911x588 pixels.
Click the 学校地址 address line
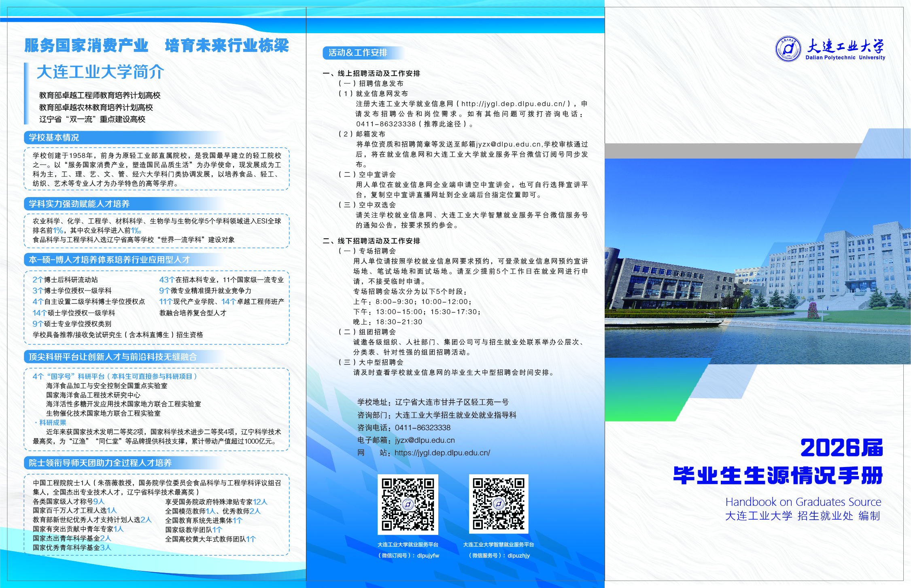coord(433,402)
